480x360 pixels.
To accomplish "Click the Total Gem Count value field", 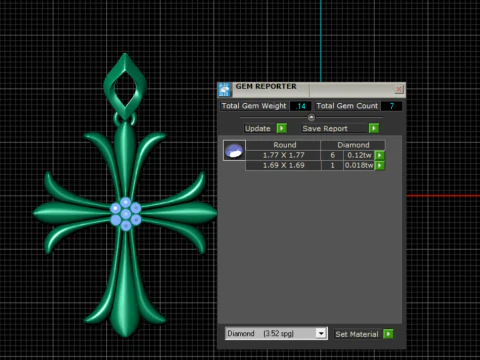I will [392, 106].
